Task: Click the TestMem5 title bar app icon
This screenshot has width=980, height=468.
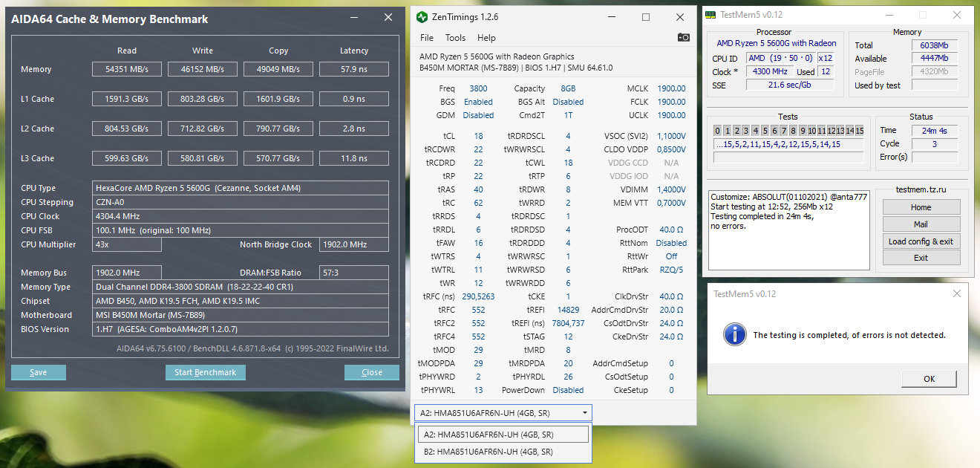Action: (710, 15)
